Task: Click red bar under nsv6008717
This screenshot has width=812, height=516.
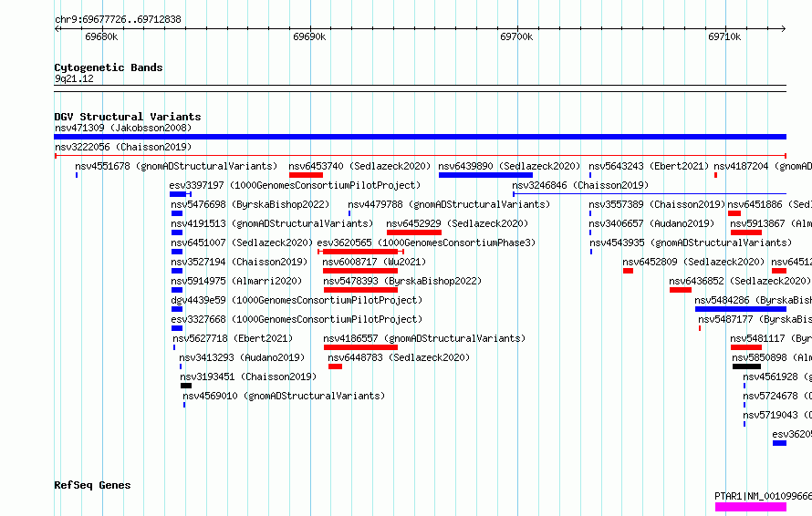Action: pyautogui.click(x=360, y=271)
